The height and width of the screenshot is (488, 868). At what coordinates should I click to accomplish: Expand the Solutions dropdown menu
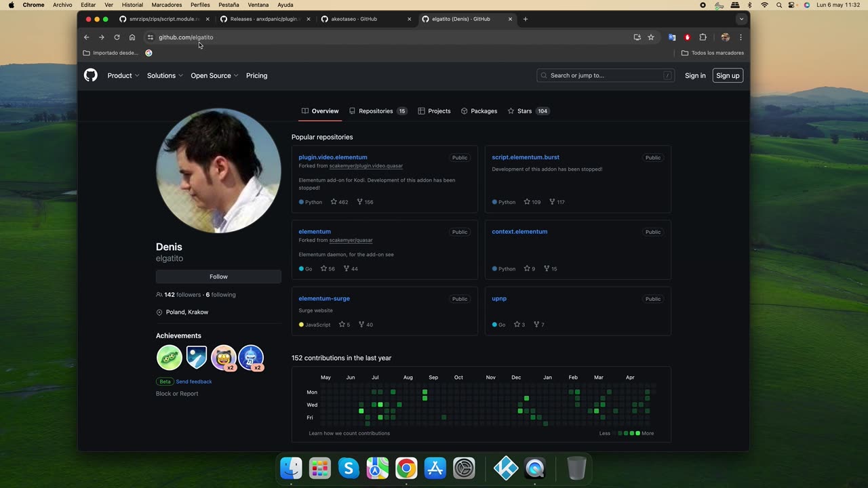(165, 75)
